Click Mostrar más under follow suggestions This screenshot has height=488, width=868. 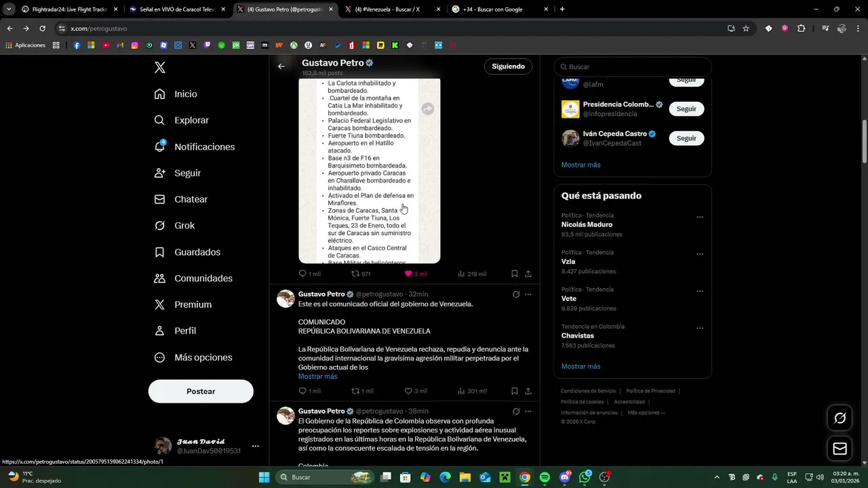pyautogui.click(x=580, y=165)
